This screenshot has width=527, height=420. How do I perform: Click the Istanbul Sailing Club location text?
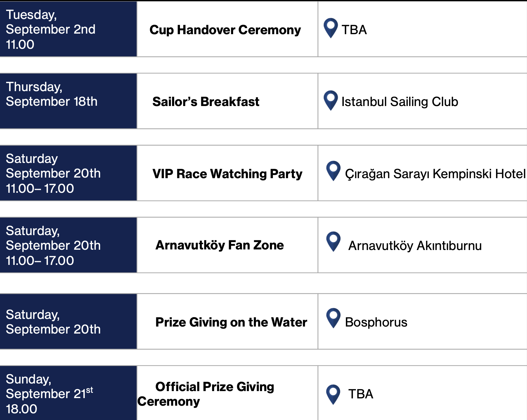(400, 102)
